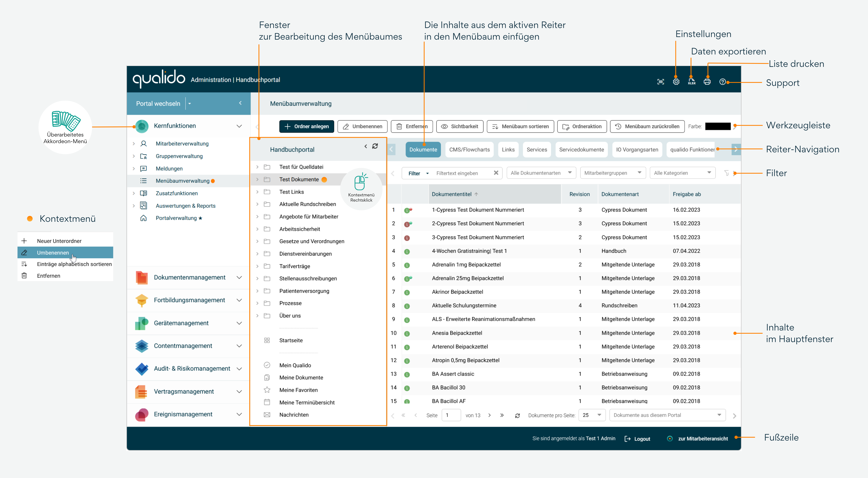The width and height of the screenshot is (868, 478).
Task: Open the barcode scanner icon in header
Action: coord(660,82)
